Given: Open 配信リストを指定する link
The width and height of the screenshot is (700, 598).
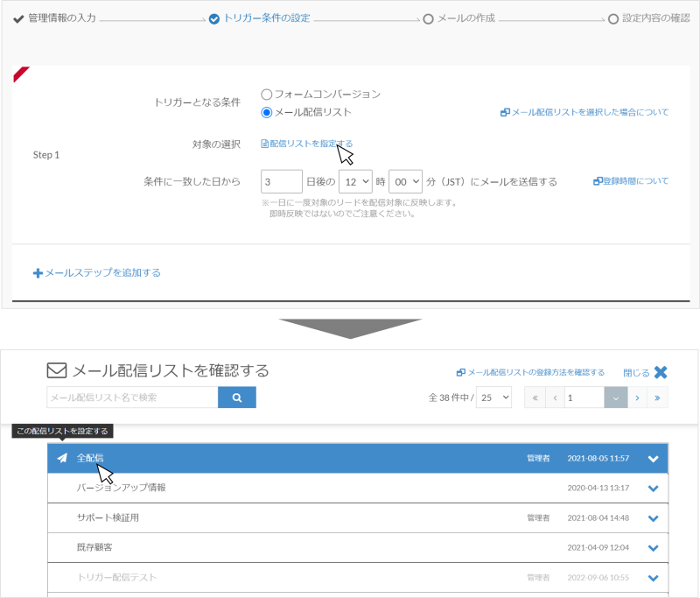Looking at the screenshot, I should [x=307, y=144].
